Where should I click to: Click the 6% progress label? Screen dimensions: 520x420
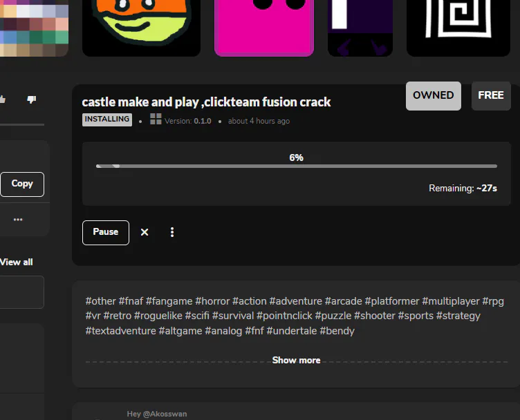(x=297, y=157)
